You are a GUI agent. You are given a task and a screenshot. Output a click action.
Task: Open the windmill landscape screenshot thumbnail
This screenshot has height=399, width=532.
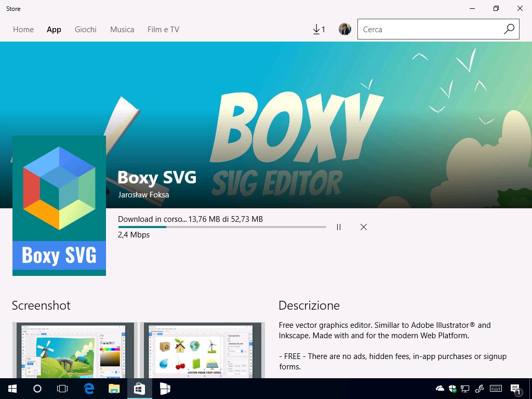[x=75, y=350]
